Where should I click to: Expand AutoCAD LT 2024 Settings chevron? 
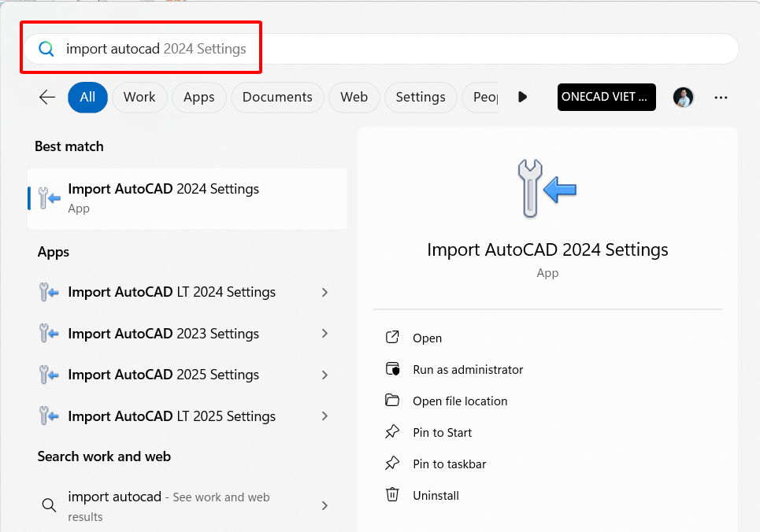pyautogui.click(x=324, y=292)
